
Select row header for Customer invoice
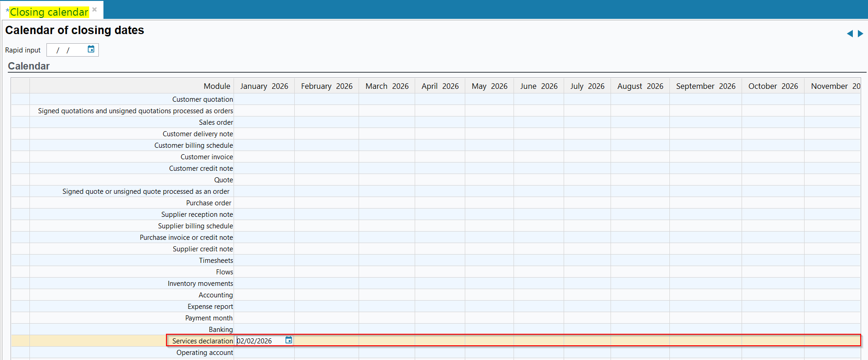pyautogui.click(x=20, y=157)
